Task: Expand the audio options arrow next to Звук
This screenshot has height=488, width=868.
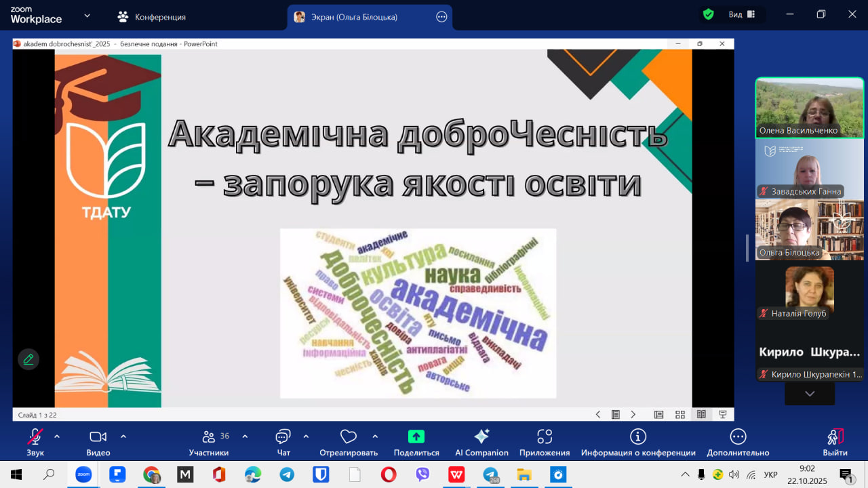Action: click(x=57, y=436)
